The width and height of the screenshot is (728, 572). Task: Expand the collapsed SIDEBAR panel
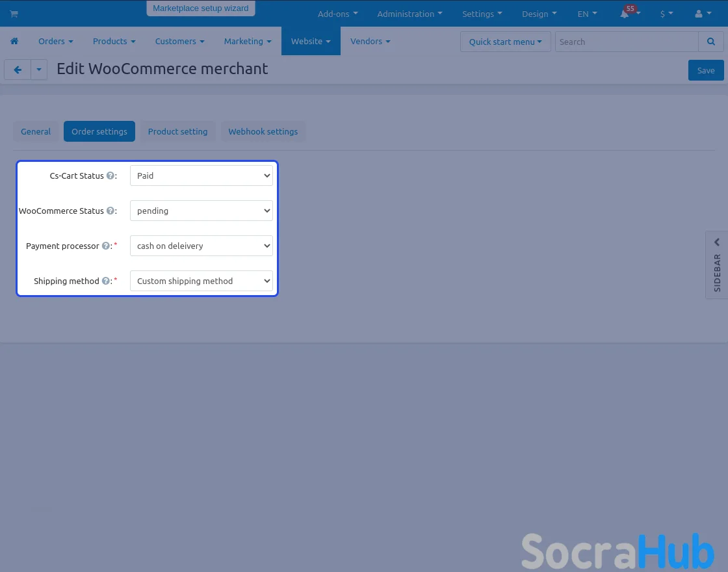tap(716, 265)
